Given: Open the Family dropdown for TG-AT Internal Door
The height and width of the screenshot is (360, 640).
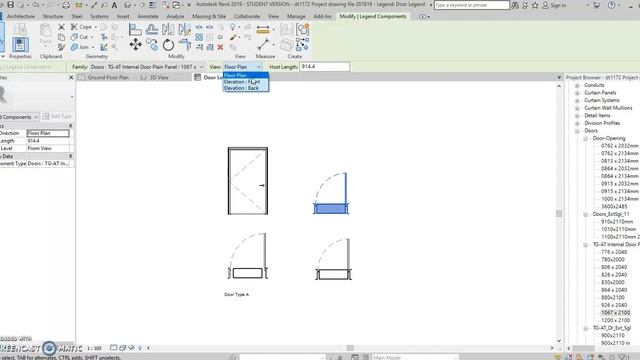Looking at the screenshot, I should click(201, 67).
